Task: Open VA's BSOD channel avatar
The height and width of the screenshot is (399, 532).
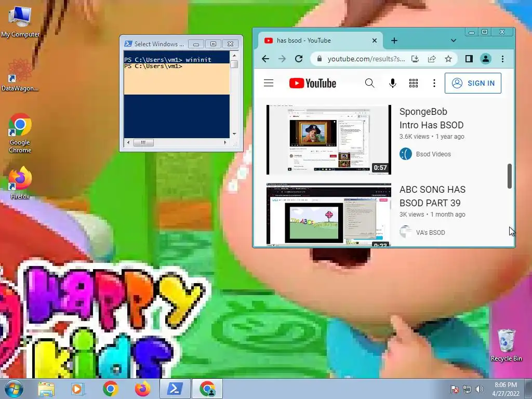Action: (x=405, y=232)
